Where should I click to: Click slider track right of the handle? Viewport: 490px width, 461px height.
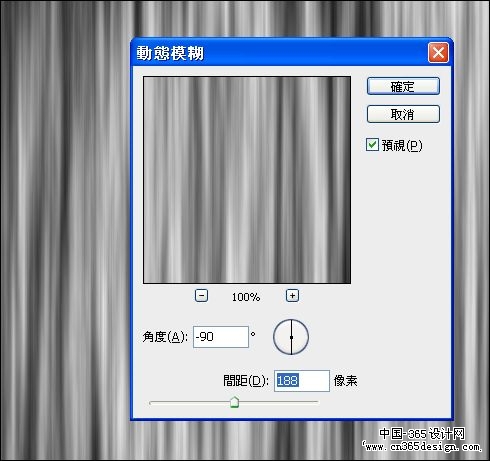(x=279, y=402)
